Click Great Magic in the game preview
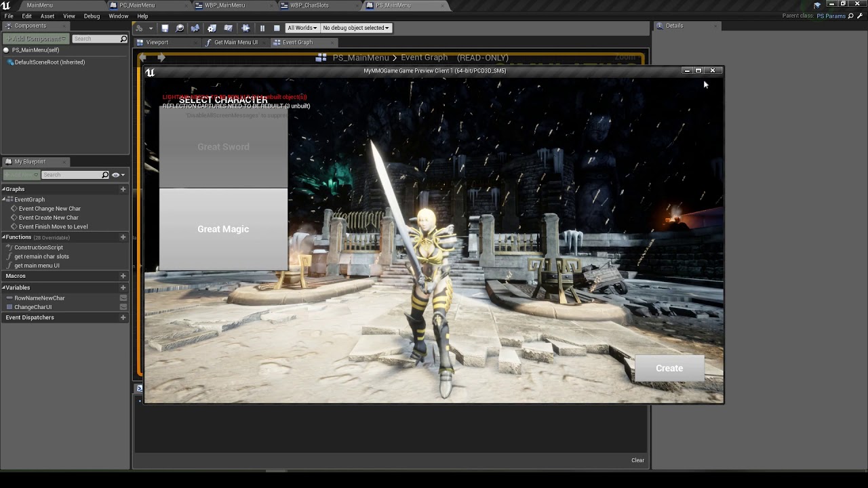 (x=223, y=229)
